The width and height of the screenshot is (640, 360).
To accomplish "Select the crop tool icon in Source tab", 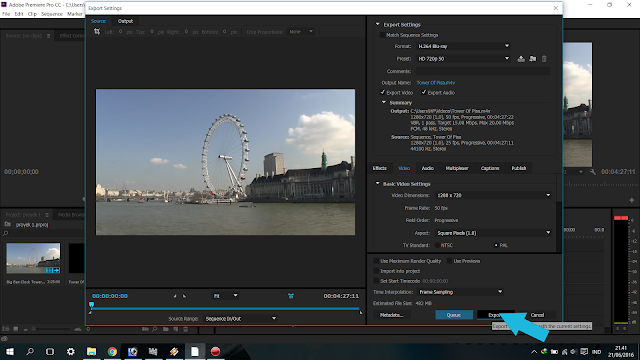I will point(97,31).
